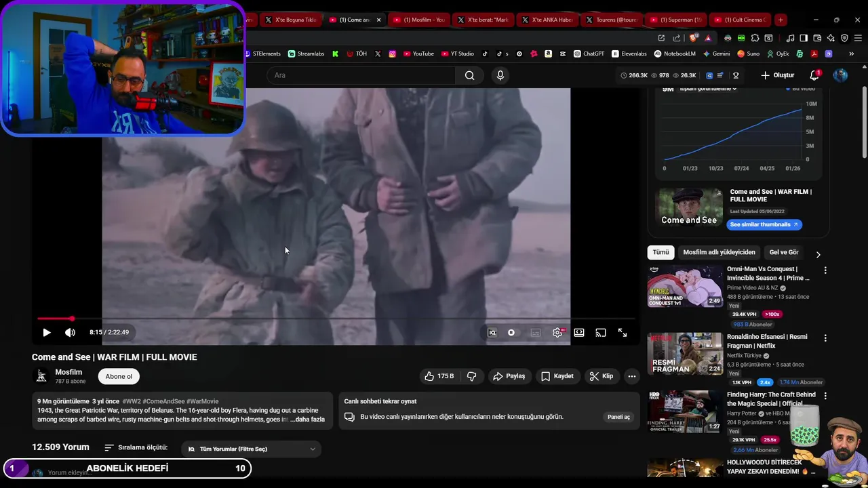Open YouTube notifications bell
The width and height of the screenshot is (868, 488).
(814, 75)
